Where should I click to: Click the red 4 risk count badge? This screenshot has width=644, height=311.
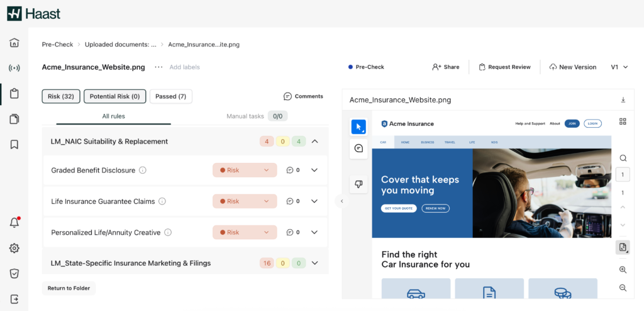267,141
